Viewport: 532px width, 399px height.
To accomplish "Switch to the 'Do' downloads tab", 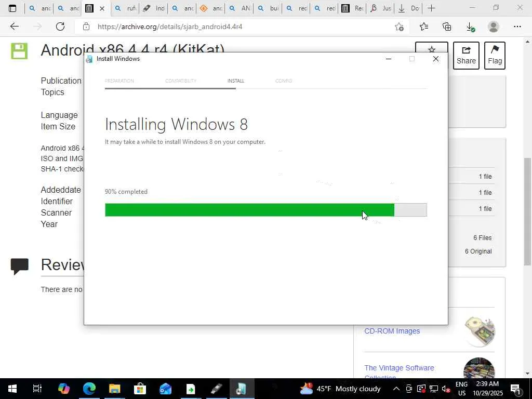I will click(x=408, y=8).
